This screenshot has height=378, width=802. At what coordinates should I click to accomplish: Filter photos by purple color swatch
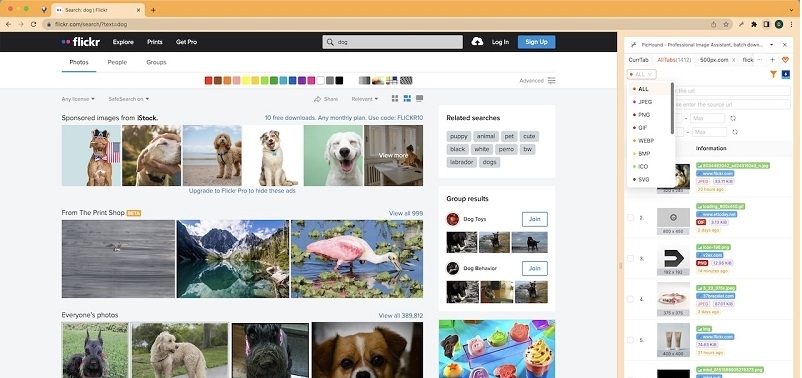click(x=302, y=80)
